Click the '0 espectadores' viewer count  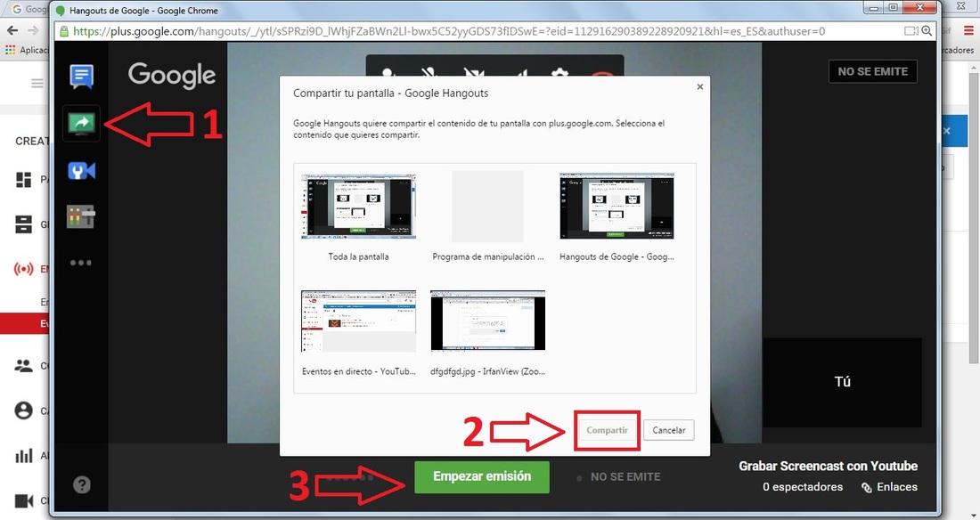[x=803, y=487]
